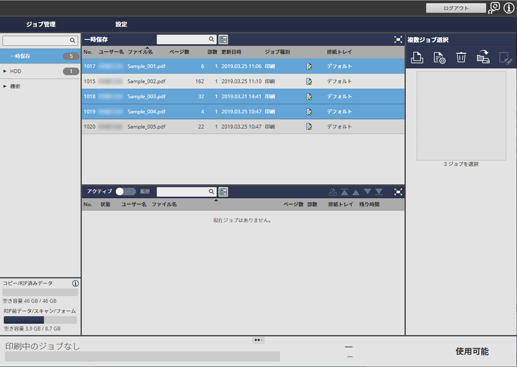
Task: Move active job to top of queue
Action: [x=344, y=192]
